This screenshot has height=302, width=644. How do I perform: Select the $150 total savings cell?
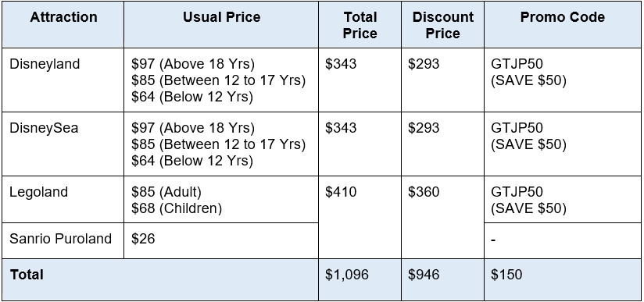563,279
